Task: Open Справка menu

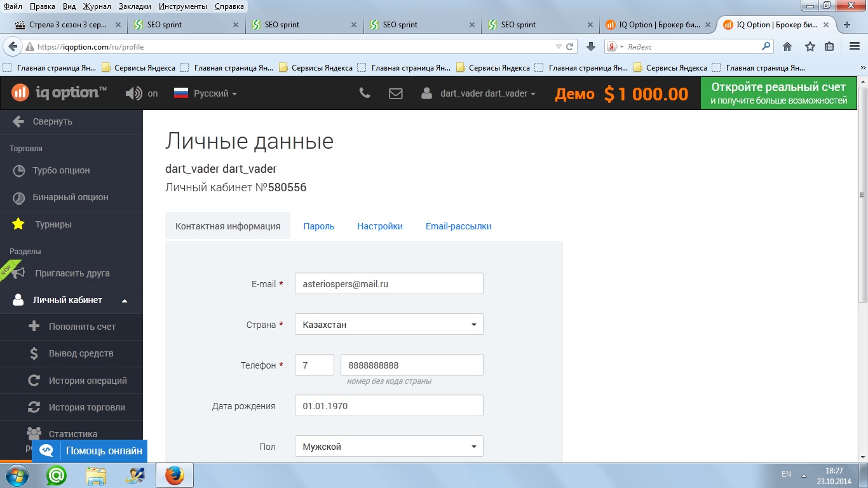Action: point(229,6)
